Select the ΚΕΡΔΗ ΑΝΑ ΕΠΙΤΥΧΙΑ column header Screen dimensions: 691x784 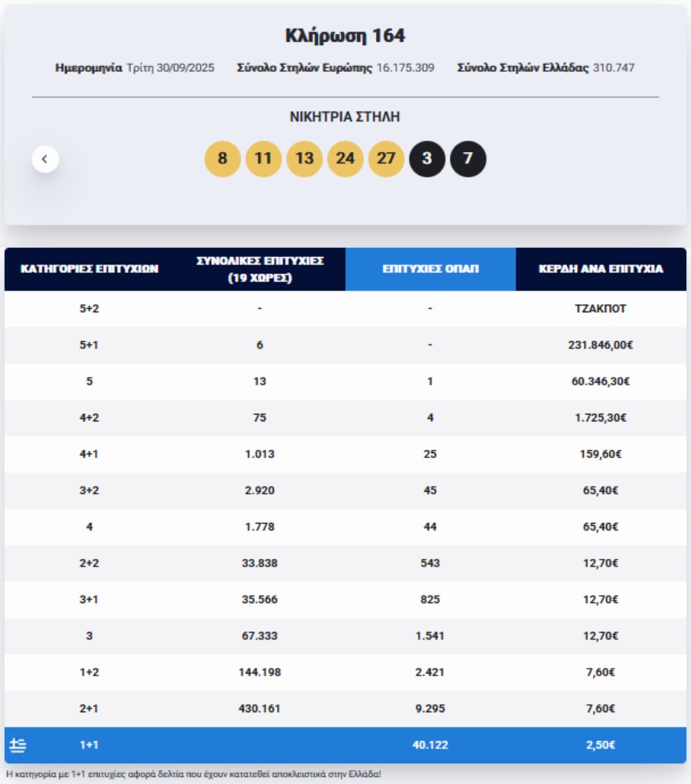pyautogui.click(x=600, y=269)
